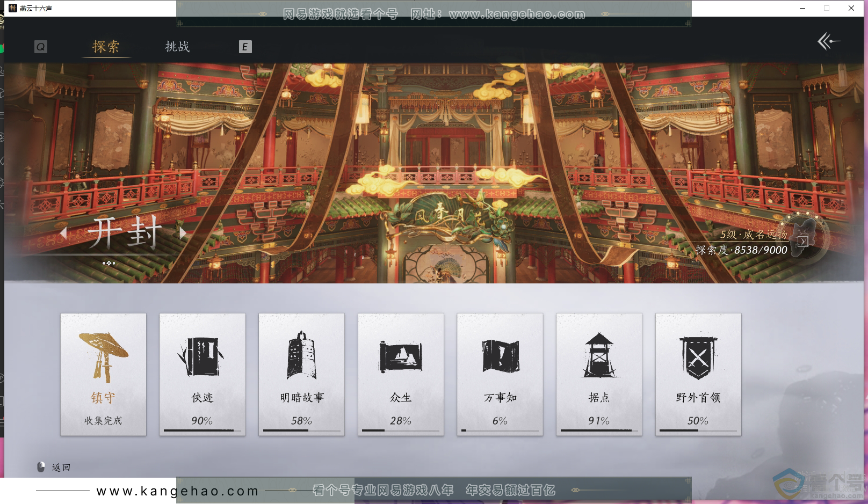Viewport: 868px width, 504px height.
Task: Click the 开封 region title
Action: coord(124,233)
